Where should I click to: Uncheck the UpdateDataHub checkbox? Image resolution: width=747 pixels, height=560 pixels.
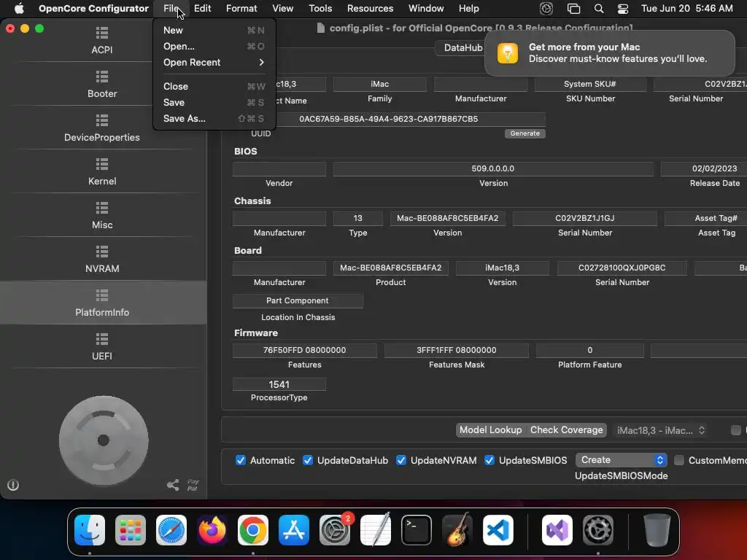click(x=308, y=460)
